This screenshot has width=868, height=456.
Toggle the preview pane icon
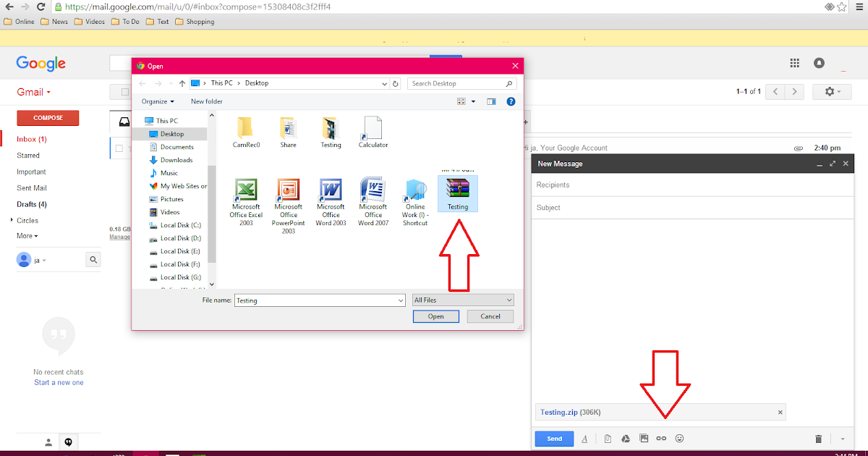[x=492, y=101]
